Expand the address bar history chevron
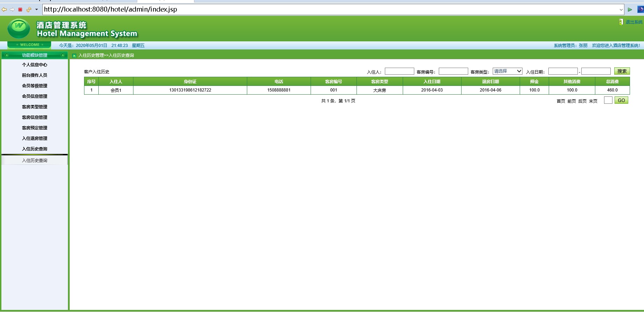The height and width of the screenshot is (312, 644). click(621, 9)
